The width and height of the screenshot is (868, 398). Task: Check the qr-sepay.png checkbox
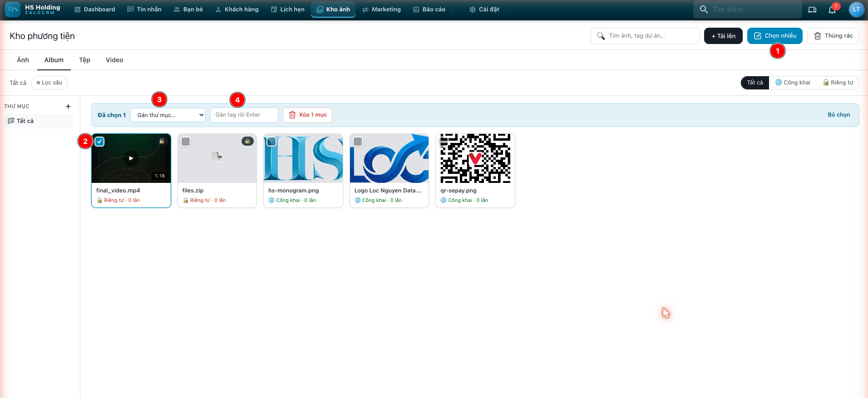click(444, 142)
